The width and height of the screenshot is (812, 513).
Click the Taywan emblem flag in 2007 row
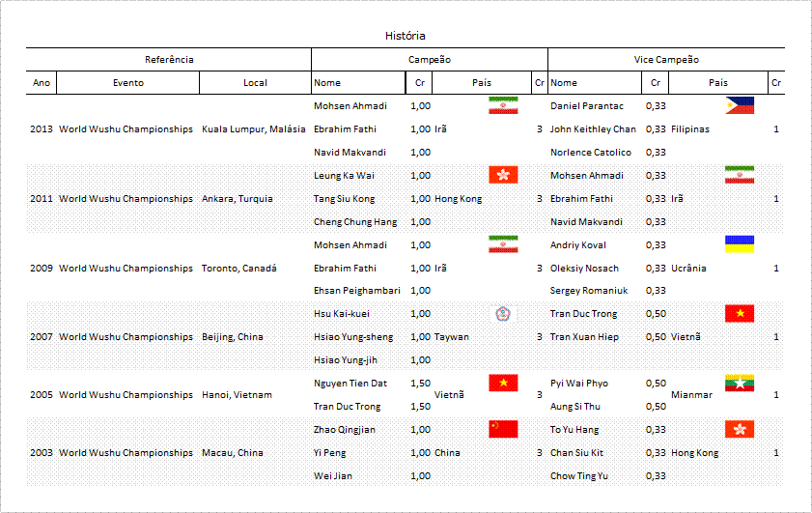503,313
